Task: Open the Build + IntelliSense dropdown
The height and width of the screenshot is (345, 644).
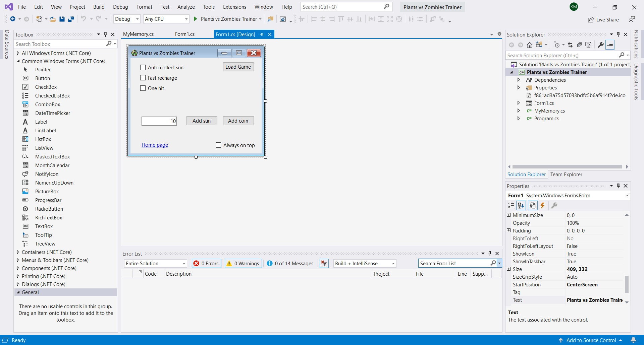Action: click(x=365, y=264)
